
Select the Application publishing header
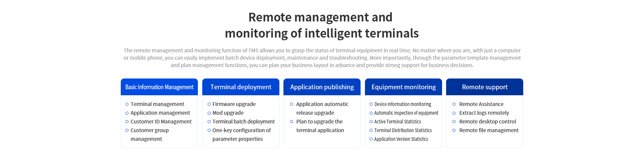tap(322, 87)
